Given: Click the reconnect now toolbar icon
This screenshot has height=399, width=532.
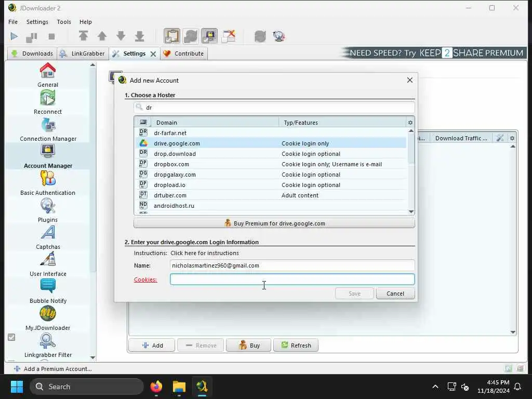Looking at the screenshot, I should pos(260,36).
